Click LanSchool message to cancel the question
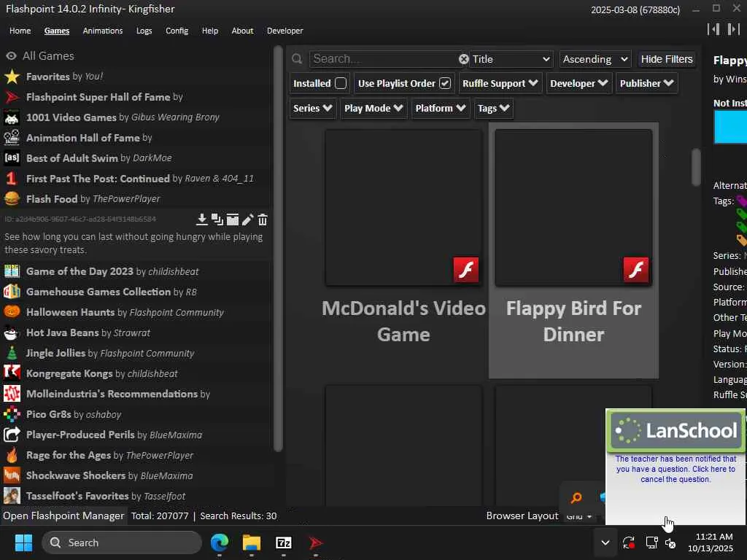Viewport: 747px width, 560px height. pos(676,469)
